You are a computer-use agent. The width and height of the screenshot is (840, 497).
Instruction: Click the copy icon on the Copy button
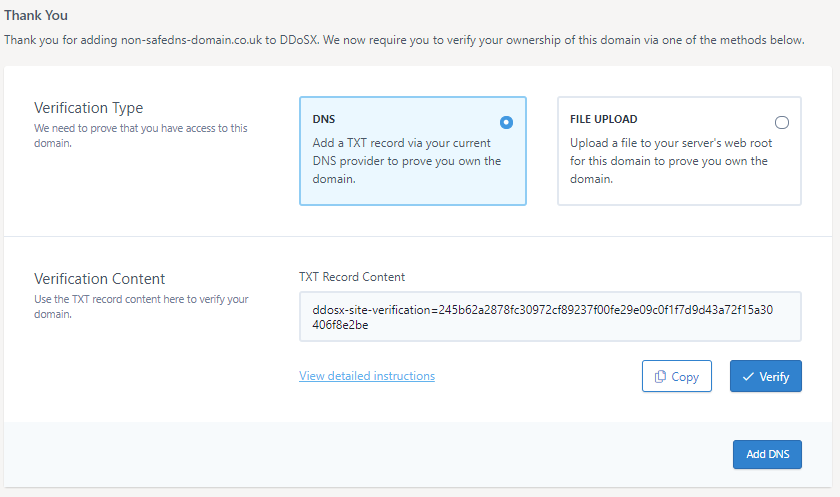pos(660,377)
